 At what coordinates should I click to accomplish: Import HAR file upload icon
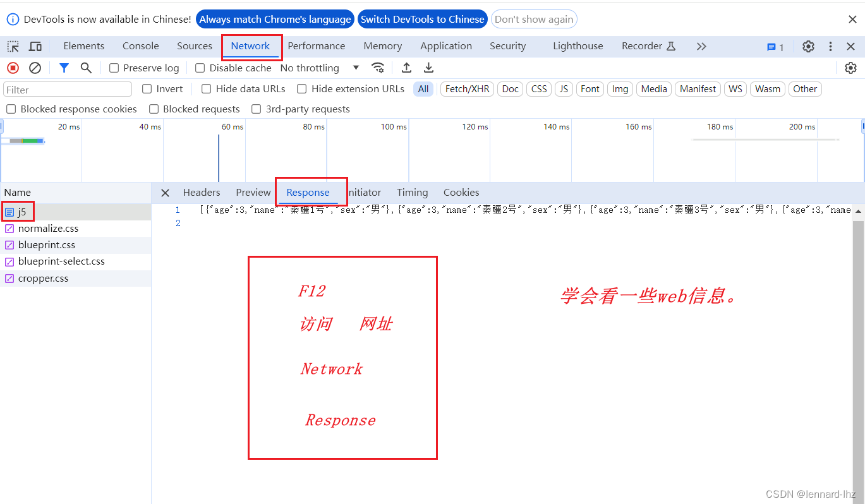click(x=407, y=68)
